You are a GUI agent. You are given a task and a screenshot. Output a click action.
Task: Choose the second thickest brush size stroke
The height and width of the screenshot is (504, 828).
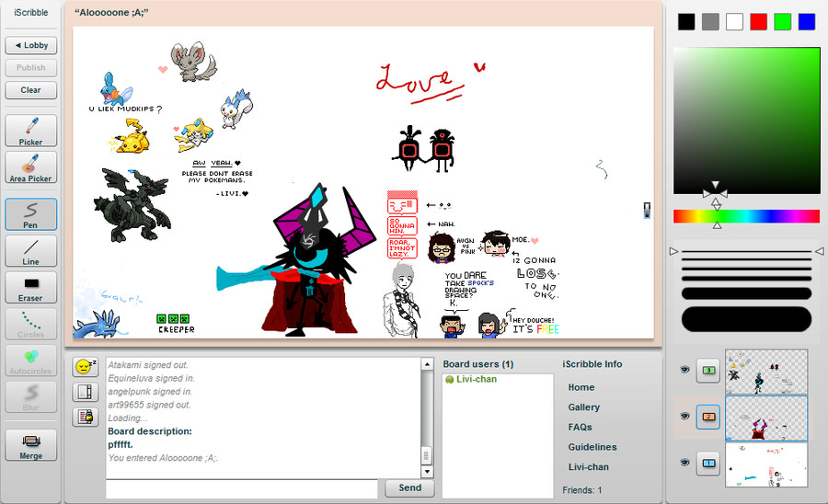coord(746,293)
